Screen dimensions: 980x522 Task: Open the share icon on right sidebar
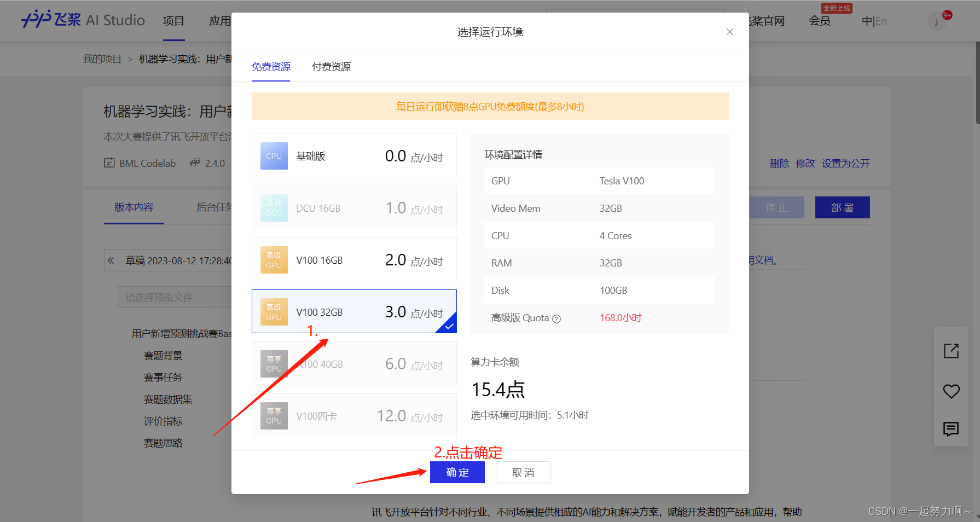[951, 351]
